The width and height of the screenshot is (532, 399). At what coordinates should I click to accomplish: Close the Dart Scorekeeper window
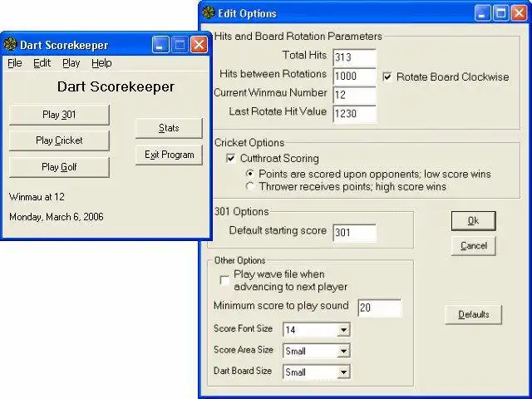(199, 44)
